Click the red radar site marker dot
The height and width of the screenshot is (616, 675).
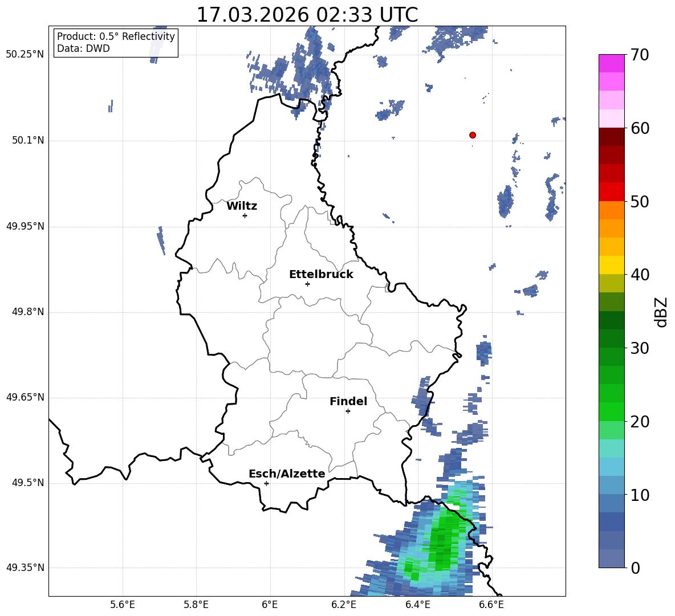click(473, 135)
